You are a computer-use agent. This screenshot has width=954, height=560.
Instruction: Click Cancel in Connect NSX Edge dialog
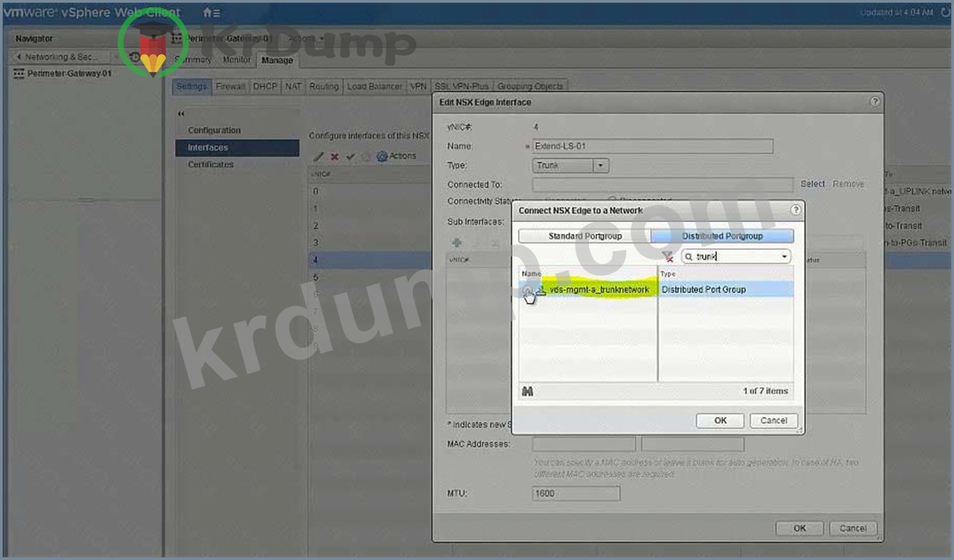tap(774, 420)
